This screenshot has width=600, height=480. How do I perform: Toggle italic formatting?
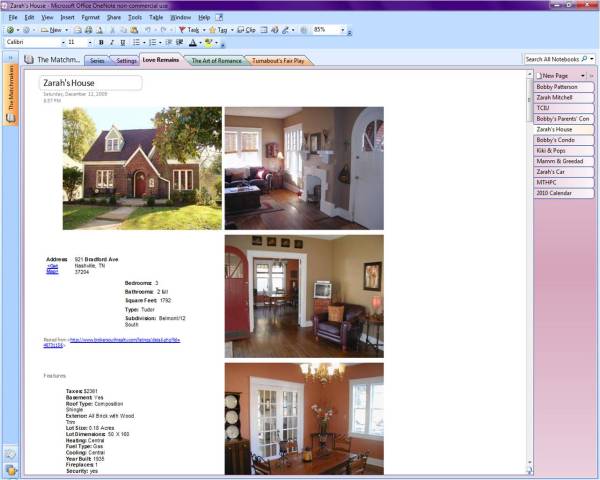[x=112, y=43]
